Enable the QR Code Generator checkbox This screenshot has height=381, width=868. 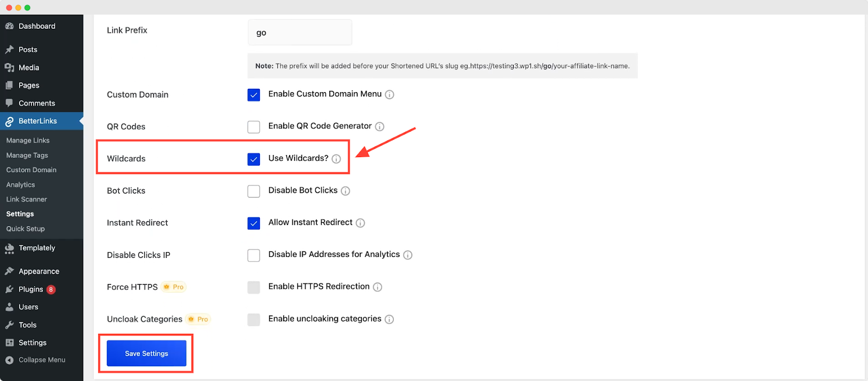pos(254,127)
